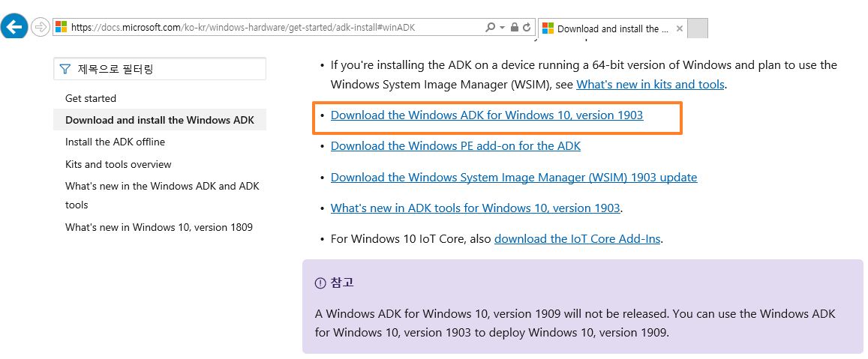Open the address bar autocomplete dropdown arrow
Image resolution: width=868 pixels, height=359 pixels.
pos(502,27)
